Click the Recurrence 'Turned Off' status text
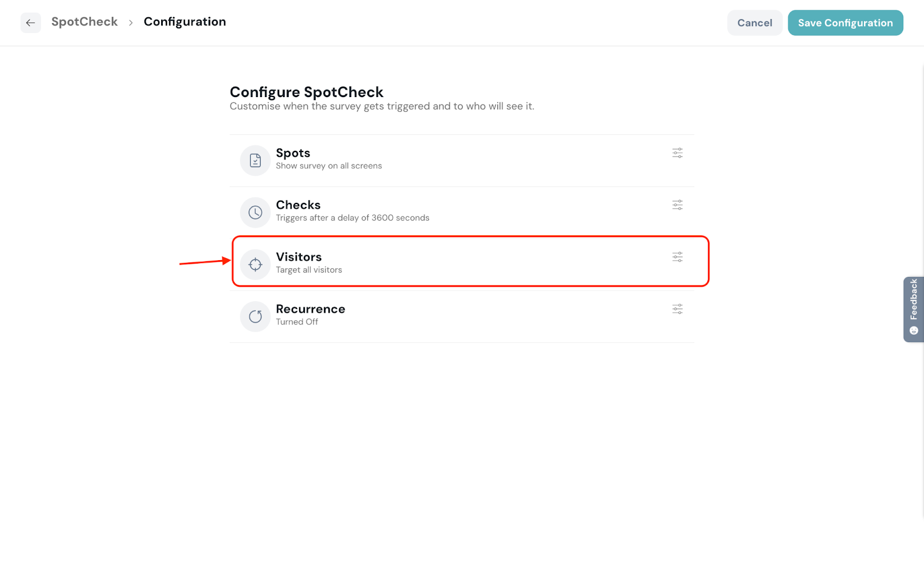Screen dimensions: 924x578 [297, 322]
